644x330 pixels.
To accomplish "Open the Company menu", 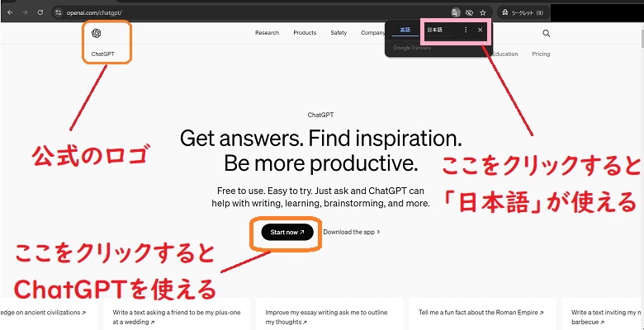I will pos(373,33).
